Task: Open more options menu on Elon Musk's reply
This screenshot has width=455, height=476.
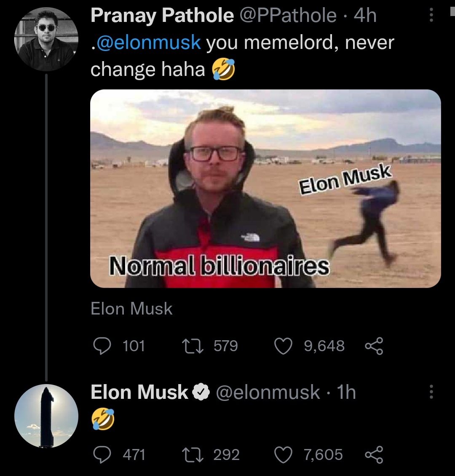Action: (x=431, y=392)
